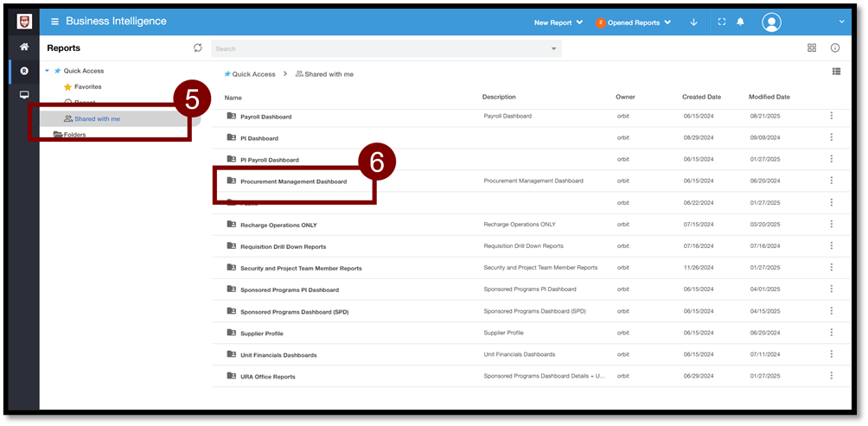
Task: Click the refresh icon beside Reports
Action: coord(198,48)
